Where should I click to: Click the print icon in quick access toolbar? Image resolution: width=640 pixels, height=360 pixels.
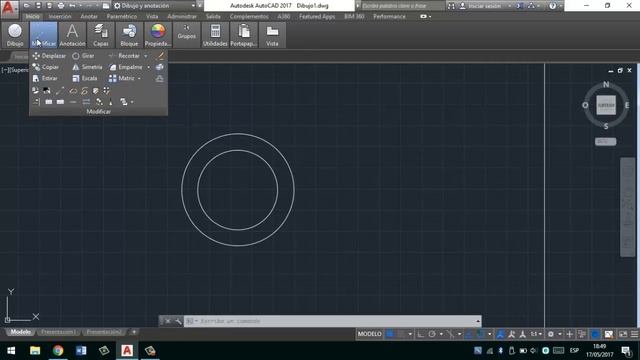(x=61, y=6)
